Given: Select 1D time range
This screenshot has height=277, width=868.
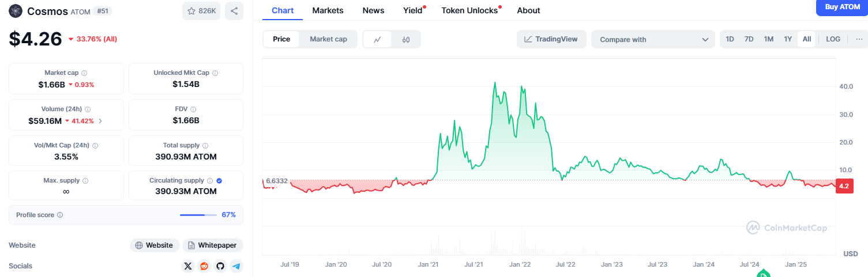Looking at the screenshot, I should click(x=730, y=39).
